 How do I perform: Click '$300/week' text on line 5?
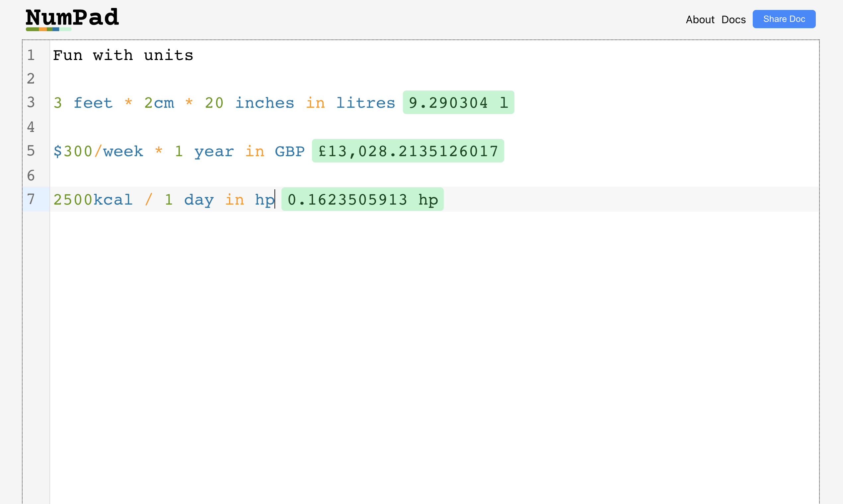point(98,151)
